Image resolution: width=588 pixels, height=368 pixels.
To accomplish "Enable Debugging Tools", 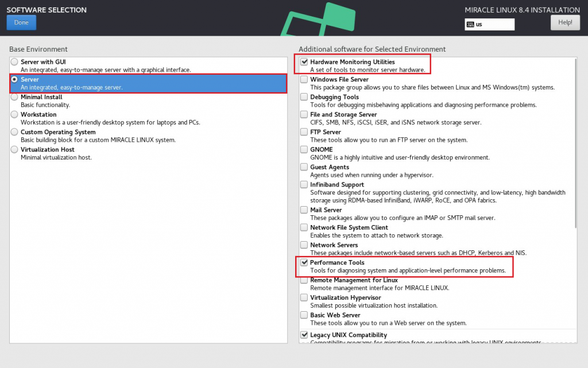I will click(x=304, y=97).
